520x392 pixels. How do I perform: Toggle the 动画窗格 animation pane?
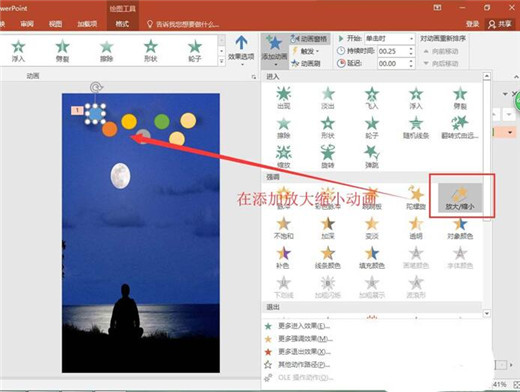click(310, 39)
